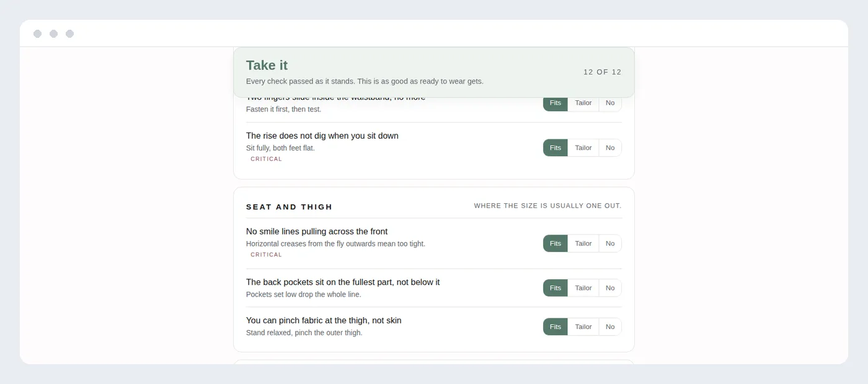Select No for pinch fabric at the thigh
Screen dimensions: 868x384
point(610,326)
